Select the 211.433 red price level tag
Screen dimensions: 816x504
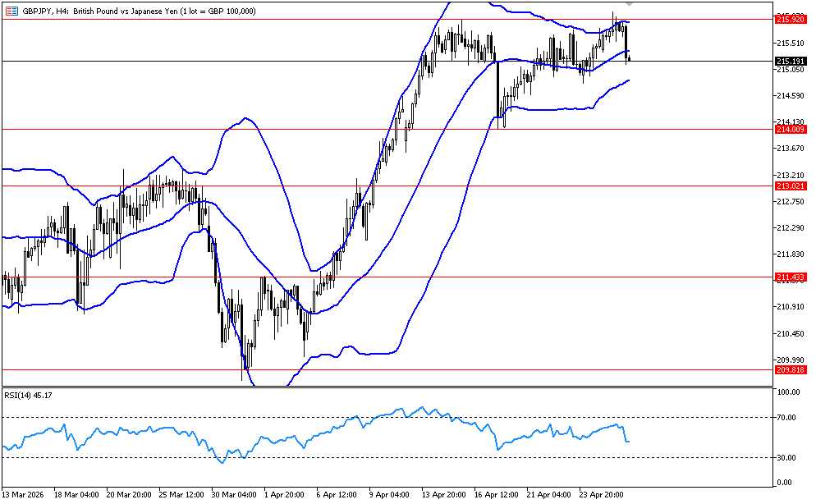789,277
